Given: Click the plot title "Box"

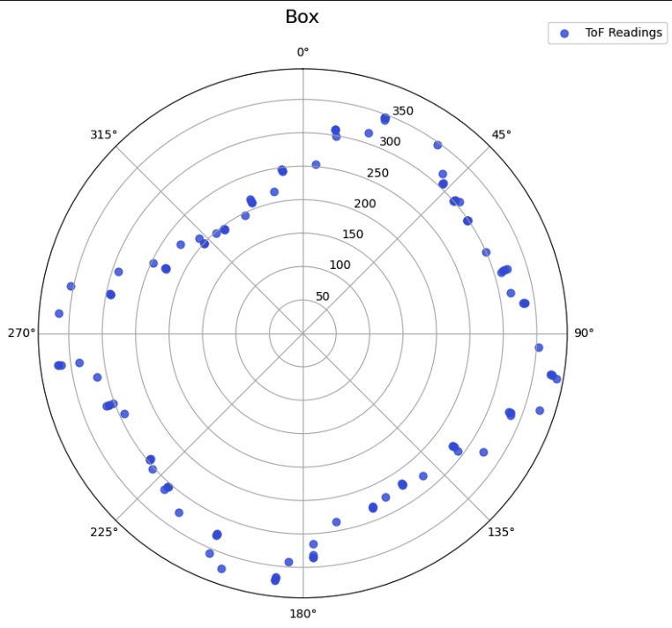Looking at the screenshot, I should pos(302,17).
